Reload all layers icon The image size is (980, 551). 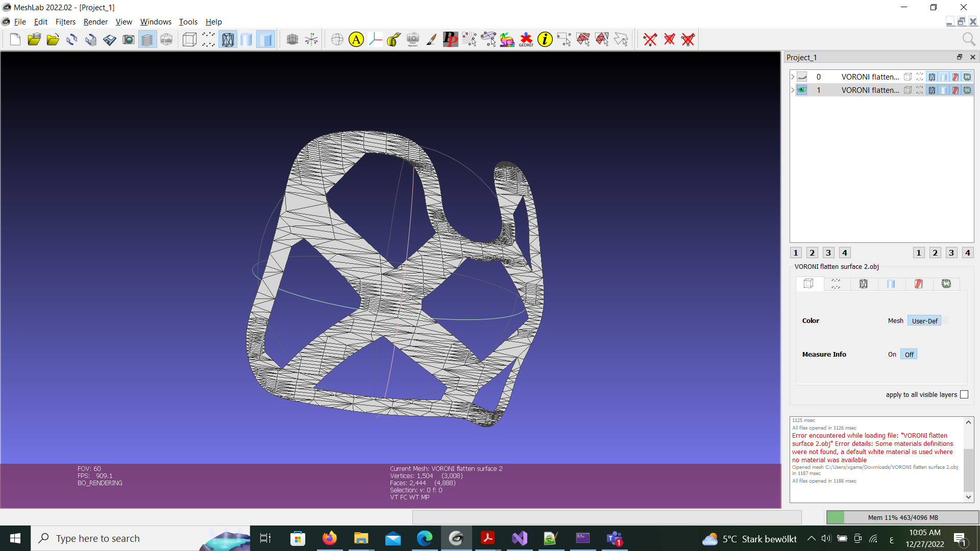(x=91, y=39)
